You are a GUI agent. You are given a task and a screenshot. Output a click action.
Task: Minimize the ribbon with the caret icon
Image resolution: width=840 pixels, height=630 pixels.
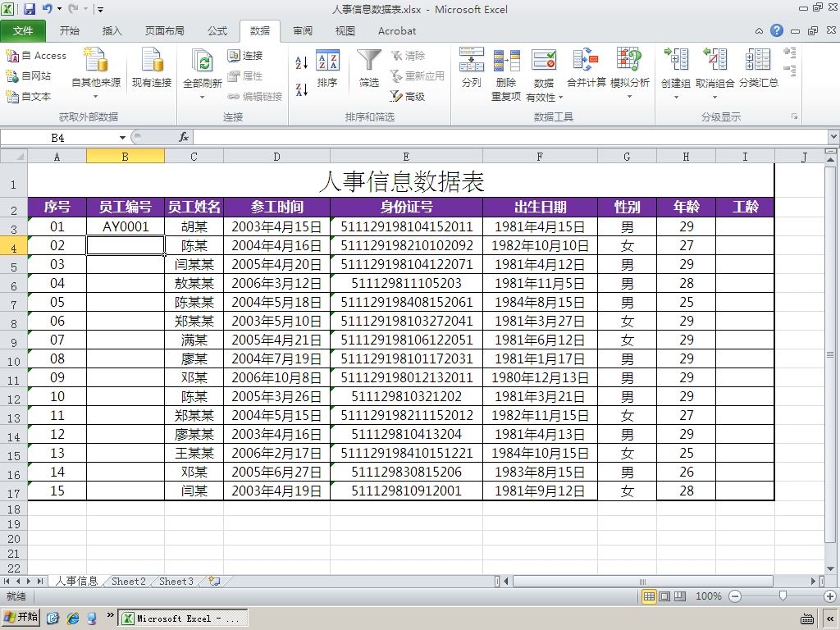759,31
